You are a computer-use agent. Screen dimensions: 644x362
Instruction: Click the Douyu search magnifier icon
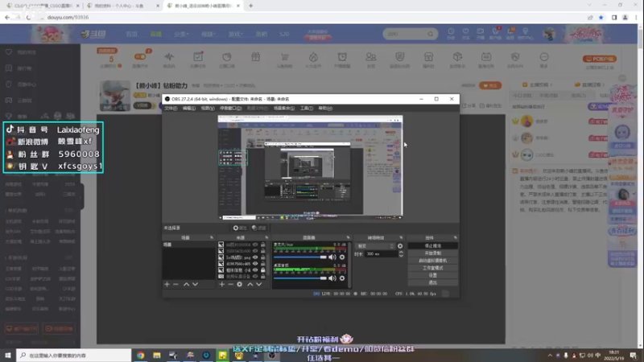[x=430, y=34]
